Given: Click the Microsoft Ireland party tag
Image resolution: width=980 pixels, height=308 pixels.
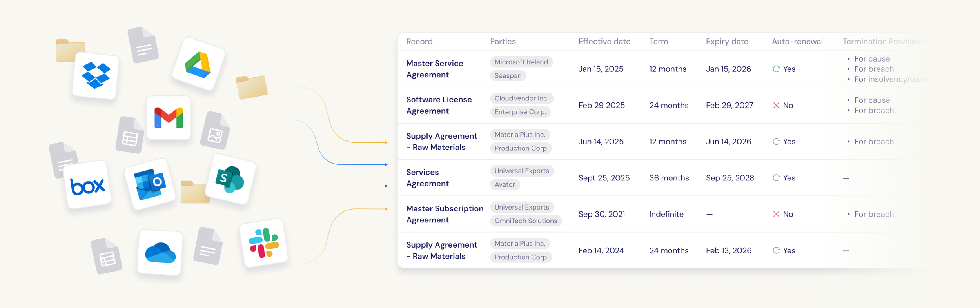Looking at the screenshot, I should click(x=521, y=62).
